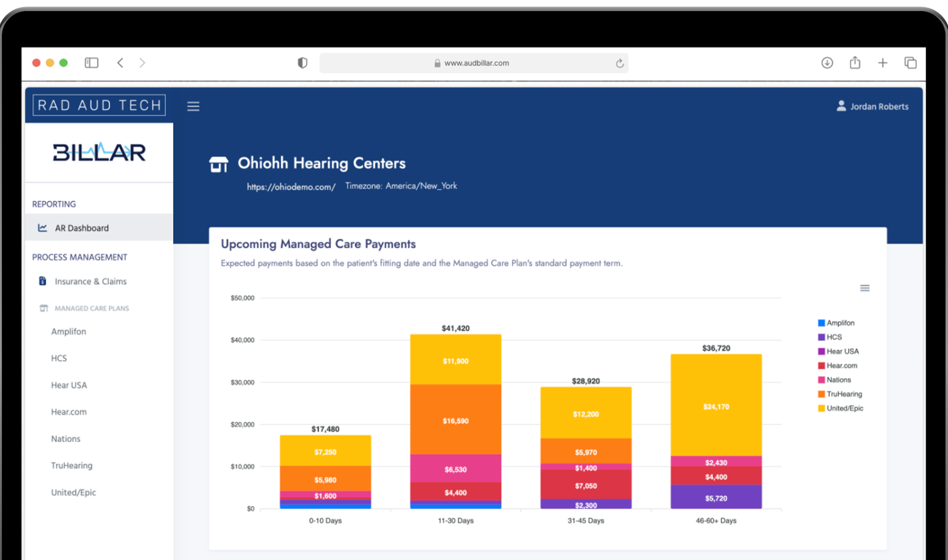Open the chart options menu icon
This screenshot has height=560, width=948.
pyautogui.click(x=864, y=288)
